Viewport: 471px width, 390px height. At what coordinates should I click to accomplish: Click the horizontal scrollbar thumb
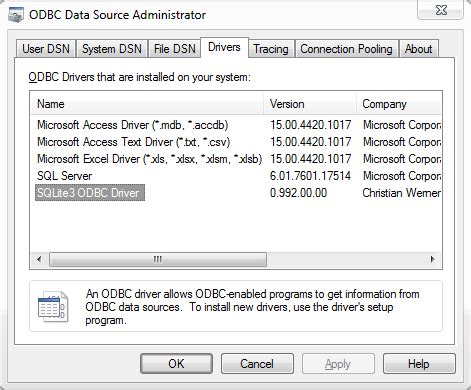click(158, 259)
